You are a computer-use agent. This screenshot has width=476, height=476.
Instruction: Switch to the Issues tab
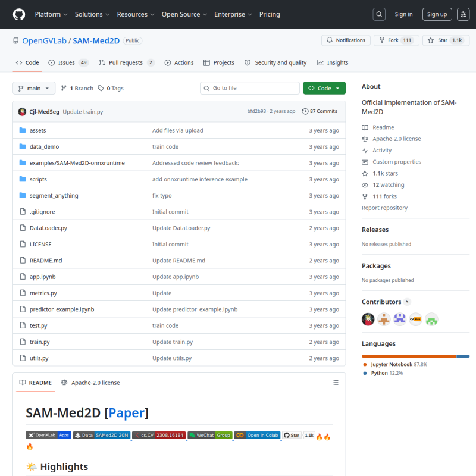[68, 62]
